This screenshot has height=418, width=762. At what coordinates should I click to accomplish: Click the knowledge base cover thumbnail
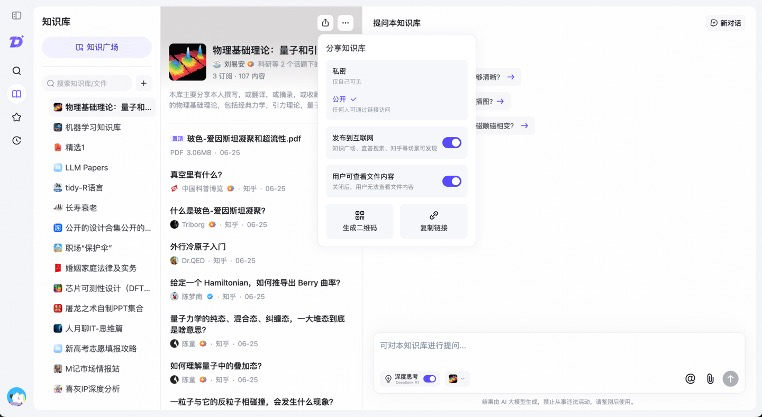(188, 62)
